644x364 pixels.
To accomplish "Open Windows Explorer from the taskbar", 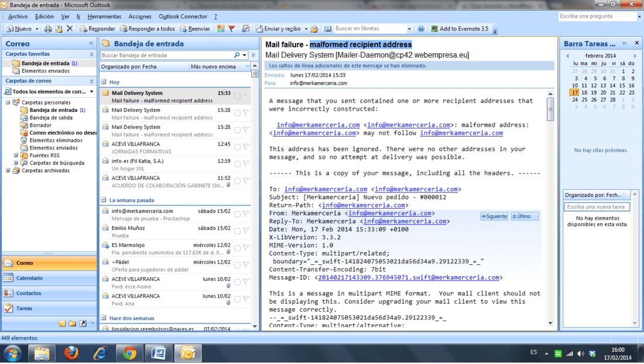I will (42, 353).
